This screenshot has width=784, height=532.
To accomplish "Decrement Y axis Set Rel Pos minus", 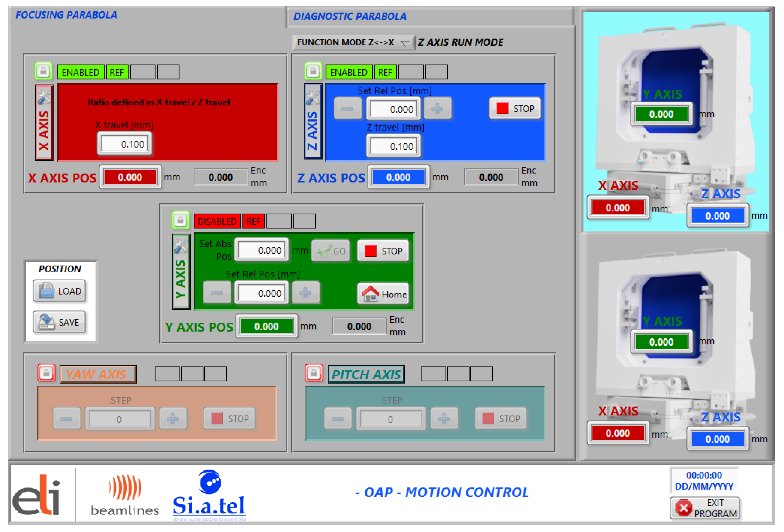I will coord(217,293).
